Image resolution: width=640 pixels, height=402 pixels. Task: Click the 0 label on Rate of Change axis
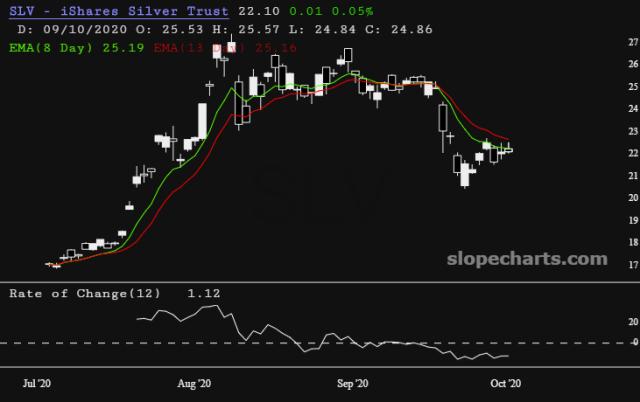coord(636,342)
